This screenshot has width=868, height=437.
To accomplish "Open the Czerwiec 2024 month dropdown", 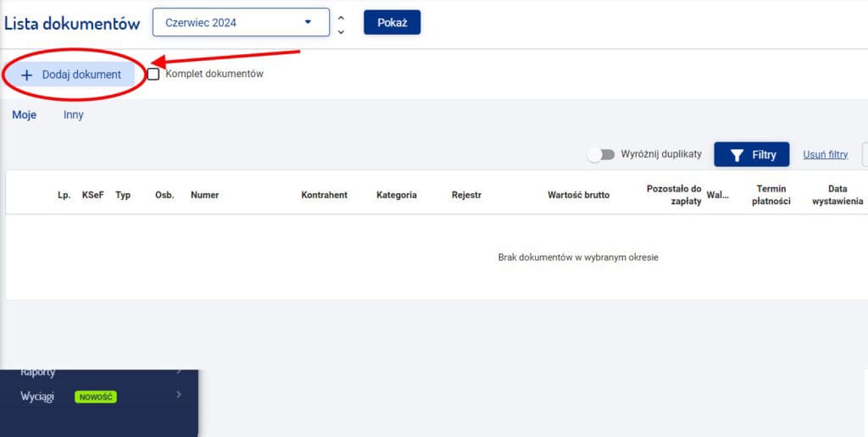I will 241,23.
